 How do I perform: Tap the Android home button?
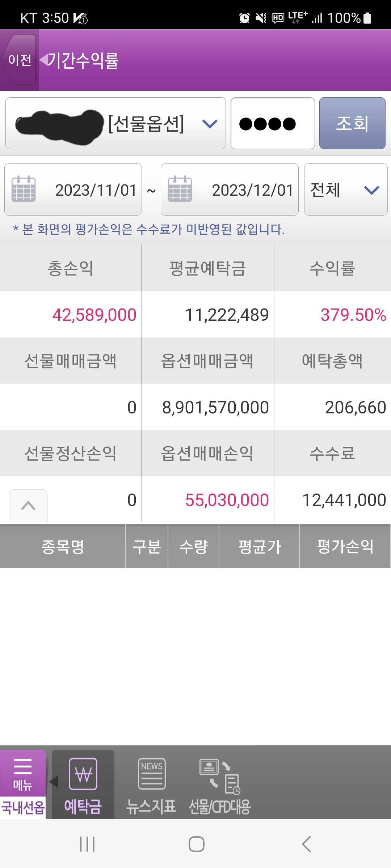tap(196, 844)
